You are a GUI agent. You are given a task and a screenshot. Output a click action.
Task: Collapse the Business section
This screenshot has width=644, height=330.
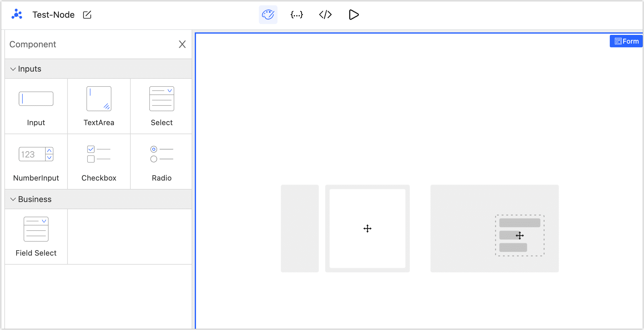point(13,199)
